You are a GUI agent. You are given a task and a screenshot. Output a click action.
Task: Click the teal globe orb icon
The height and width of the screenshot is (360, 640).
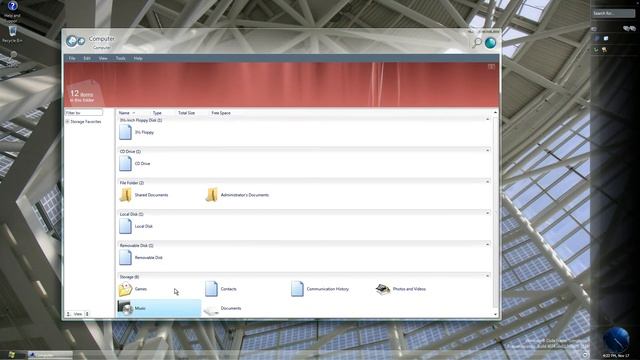490,42
